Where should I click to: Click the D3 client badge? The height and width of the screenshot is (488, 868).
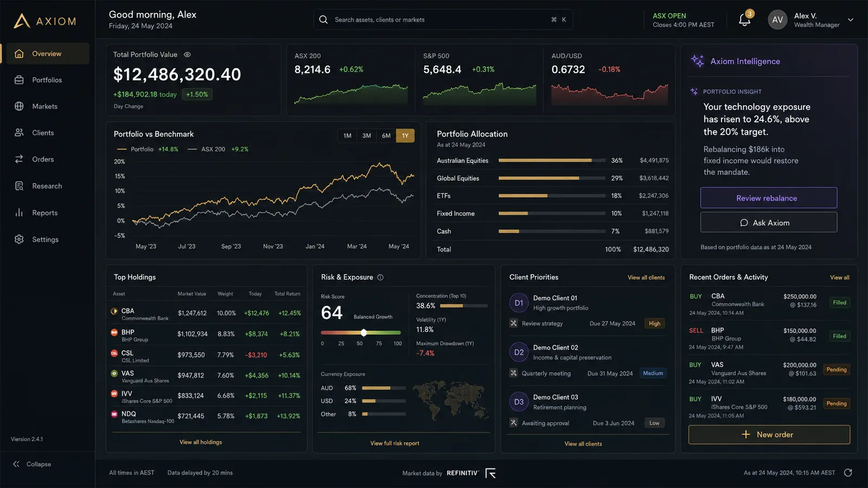tap(519, 402)
